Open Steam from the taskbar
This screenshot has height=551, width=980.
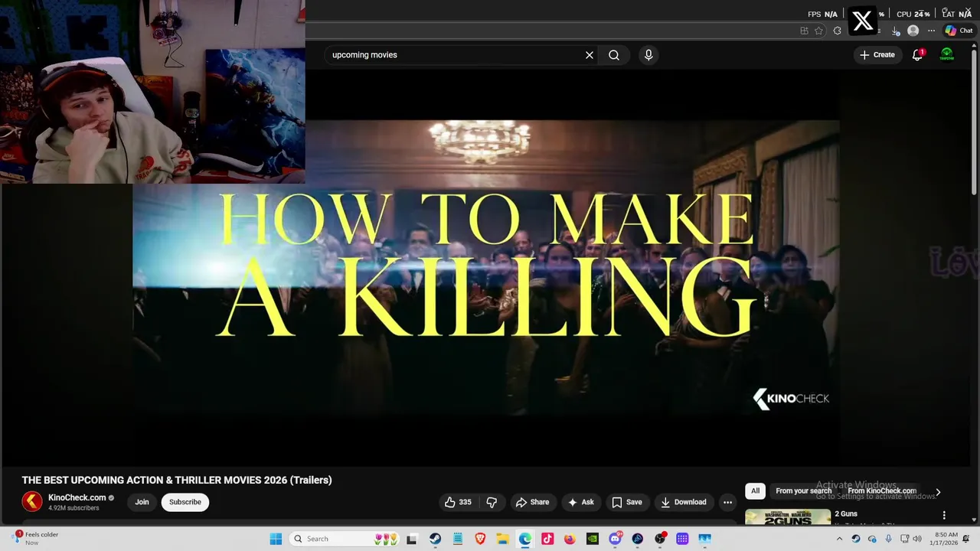click(x=435, y=539)
